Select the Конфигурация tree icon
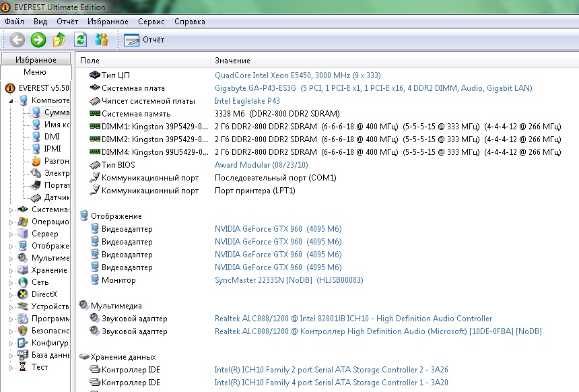The height and width of the screenshot is (392, 579). [x=23, y=343]
